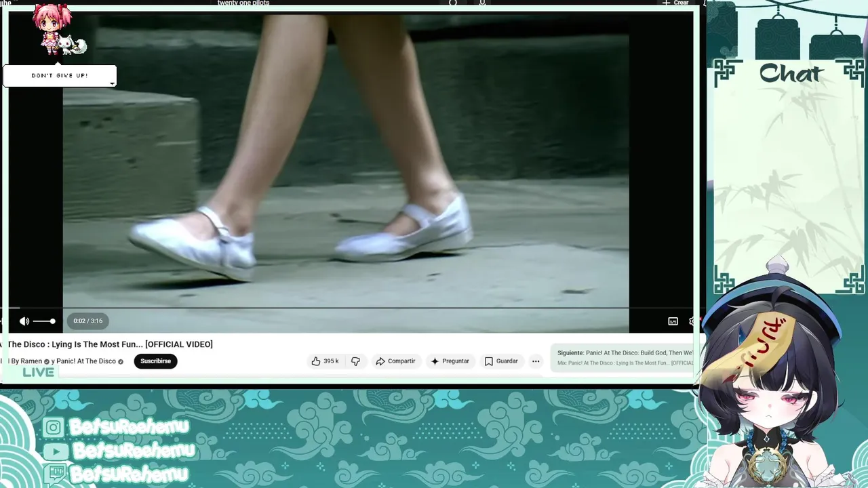Open the Siguiente next-video panel
The image size is (868, 488).
tap(622, 358)
